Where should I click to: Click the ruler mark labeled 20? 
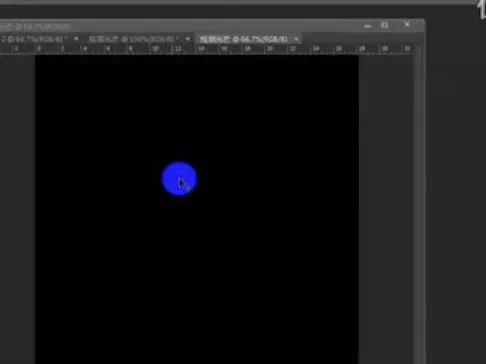tap(270, 49)
